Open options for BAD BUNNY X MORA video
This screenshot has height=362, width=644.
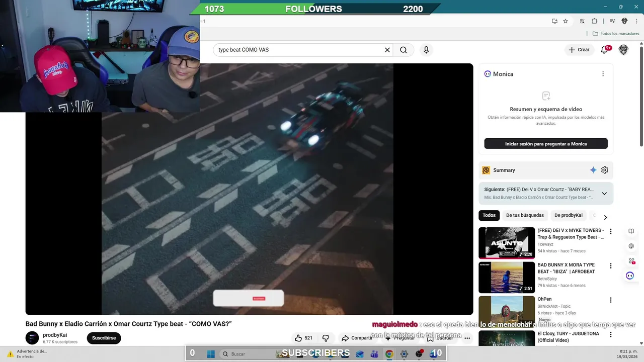coord(611,266)
